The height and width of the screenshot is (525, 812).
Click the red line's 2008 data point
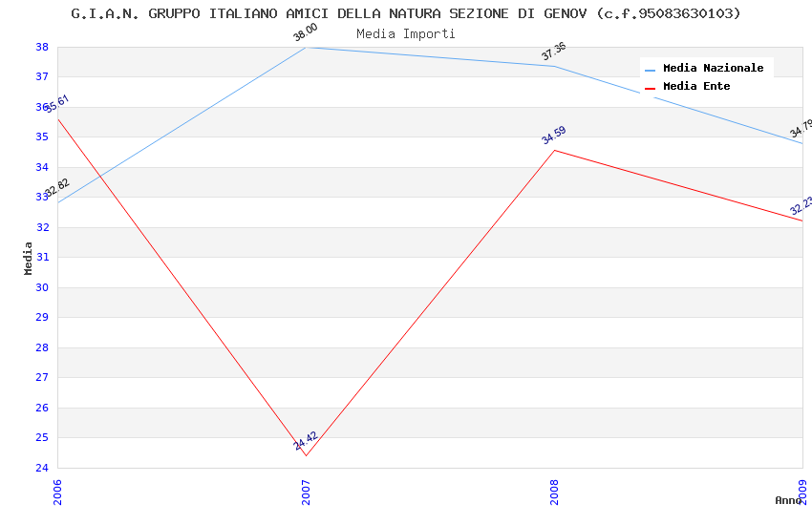pyautogui.click(x=555, y=150)
